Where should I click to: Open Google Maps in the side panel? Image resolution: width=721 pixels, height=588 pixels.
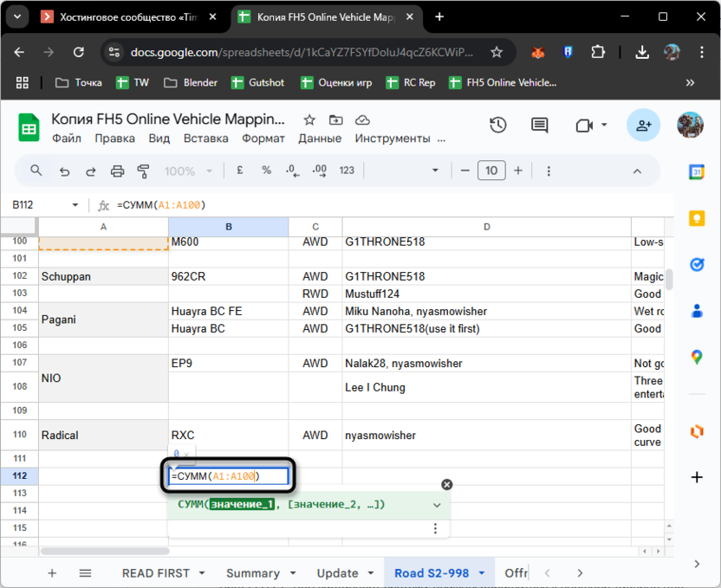pos(696,357)
